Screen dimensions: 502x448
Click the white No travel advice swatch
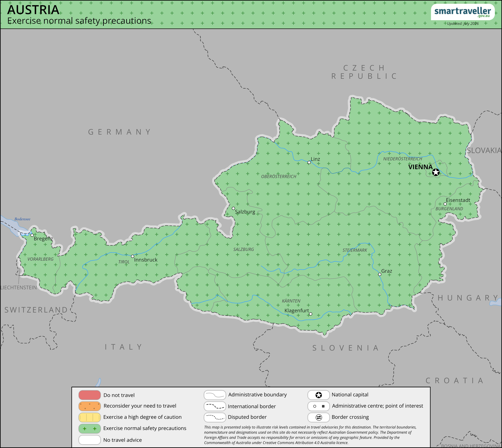pos(90,440)
